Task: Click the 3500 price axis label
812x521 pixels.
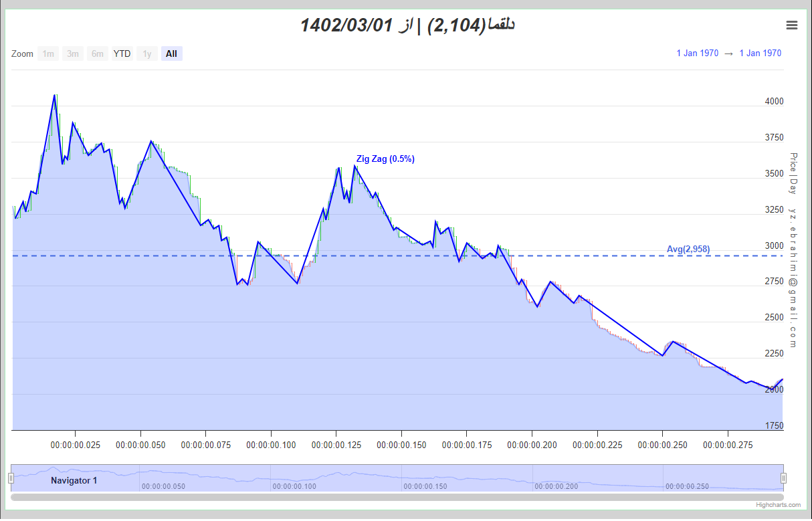Action: coord(775,174)
